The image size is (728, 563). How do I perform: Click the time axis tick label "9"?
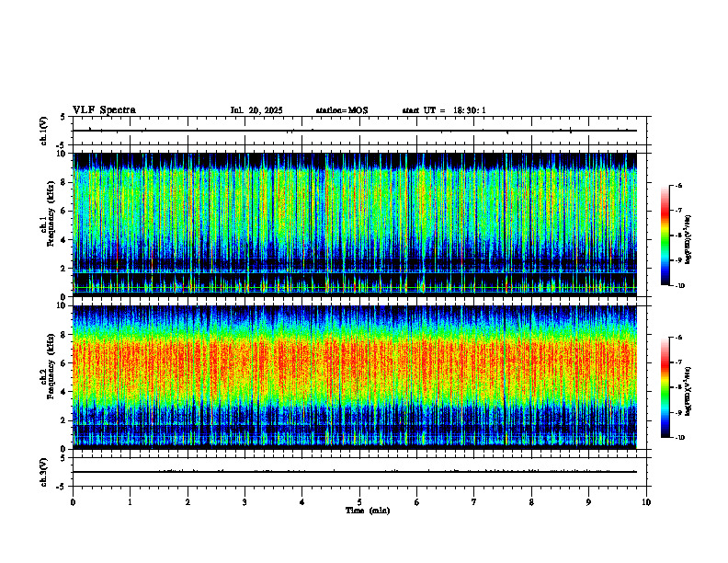pyautogui.click(x=588, y=502)
